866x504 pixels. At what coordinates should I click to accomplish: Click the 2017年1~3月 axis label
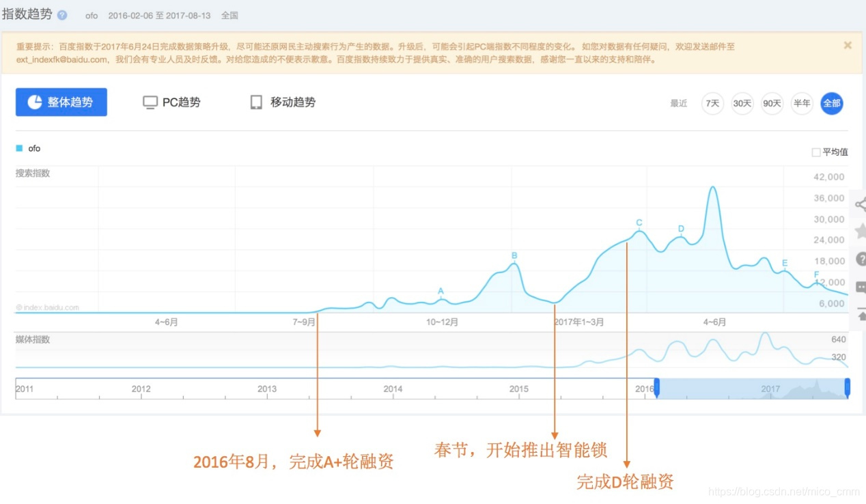tap(579, 322)
